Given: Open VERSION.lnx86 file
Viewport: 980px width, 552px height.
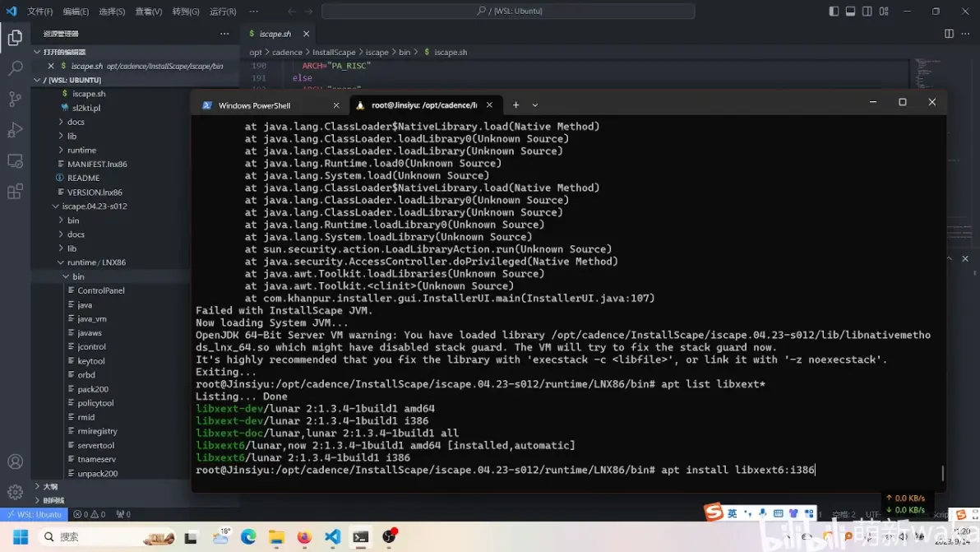Looking at the screenshot, I should tap(95, 193).
